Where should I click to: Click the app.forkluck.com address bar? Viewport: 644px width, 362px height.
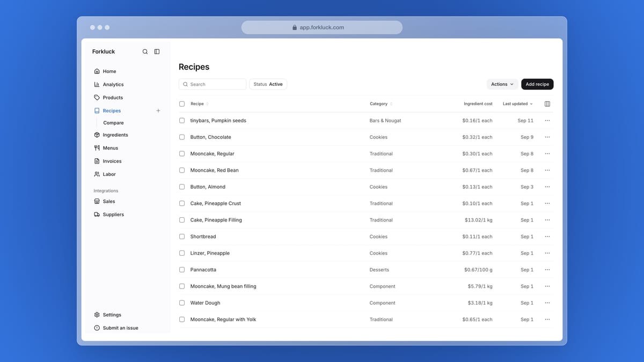[322, 27]
